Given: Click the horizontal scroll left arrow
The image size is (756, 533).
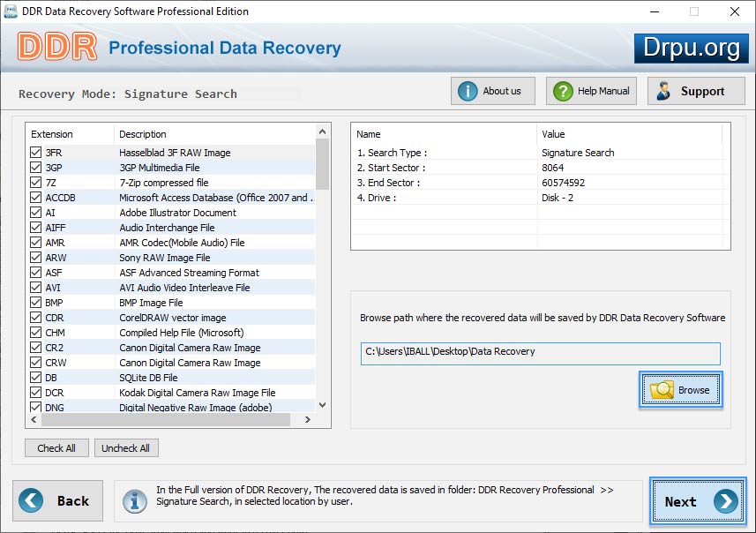Looking at the screenshot, I should (x=34, y=420).
